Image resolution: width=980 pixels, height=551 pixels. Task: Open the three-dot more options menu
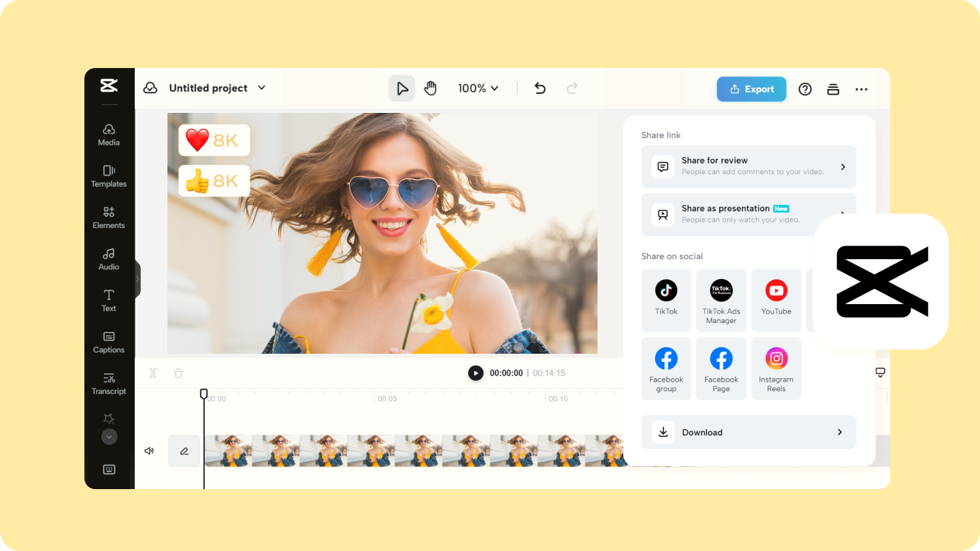[861, 88]
